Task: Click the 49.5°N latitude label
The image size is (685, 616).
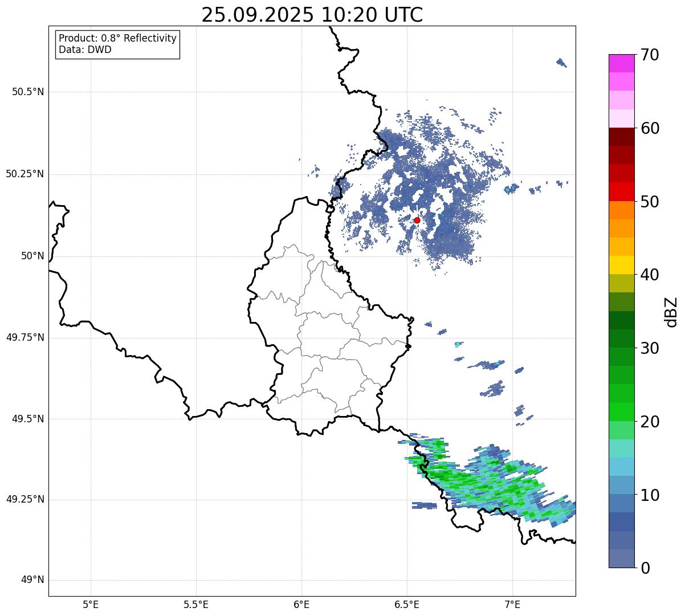Action: click(28, 419)
